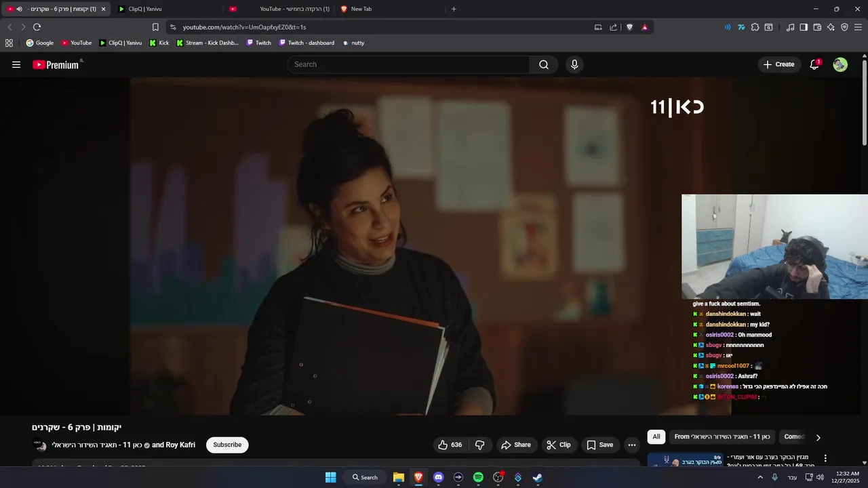Click the Create button
This screenshot has height=488, width=868.
pyautogui.click(x=778, y=64)
